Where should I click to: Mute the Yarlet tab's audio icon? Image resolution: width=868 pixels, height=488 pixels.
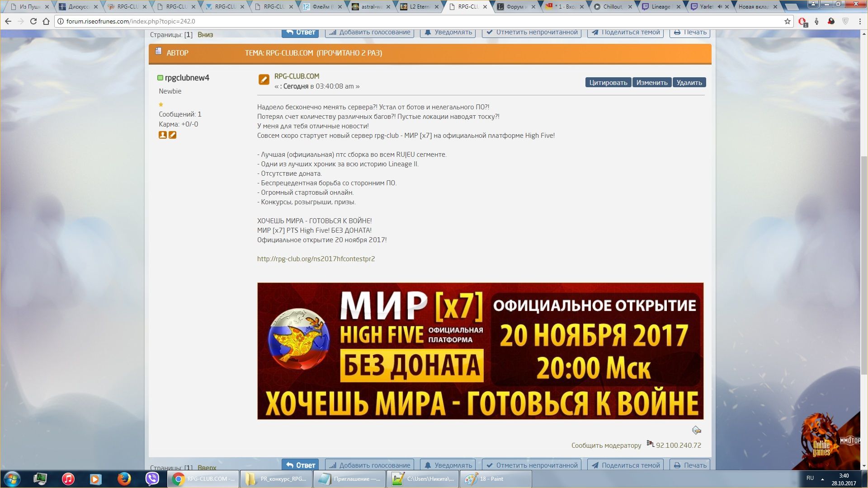719,7
